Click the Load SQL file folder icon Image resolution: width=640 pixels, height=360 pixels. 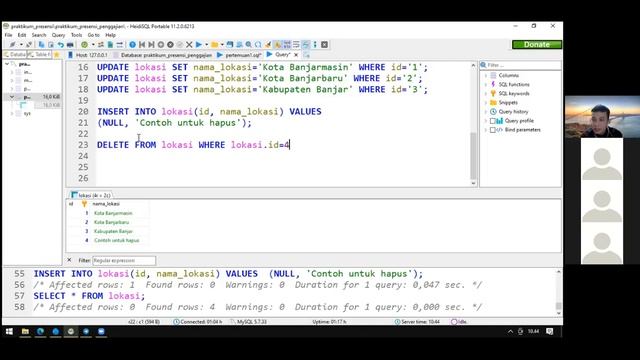[214, 44]
